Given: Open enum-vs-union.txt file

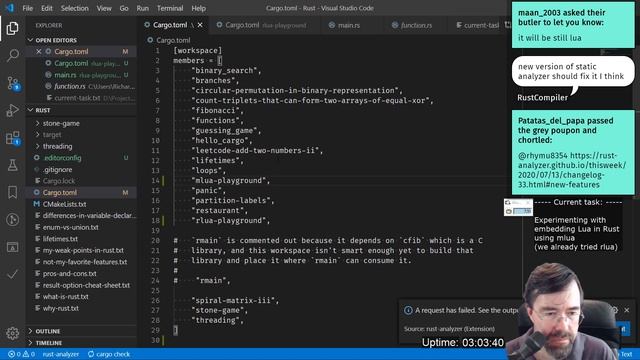Looking at the screenshot, I should point(71,227).
